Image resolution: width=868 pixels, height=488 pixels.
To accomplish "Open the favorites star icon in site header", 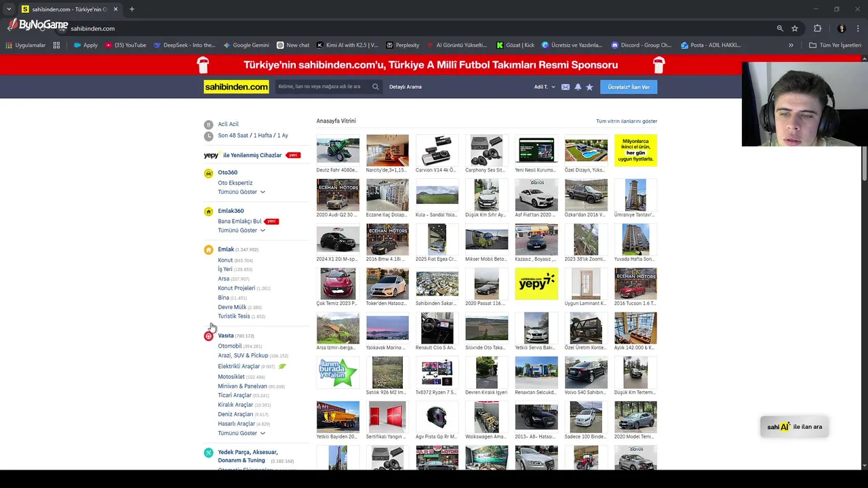I will pyautogui.click(x=589, y=87).
